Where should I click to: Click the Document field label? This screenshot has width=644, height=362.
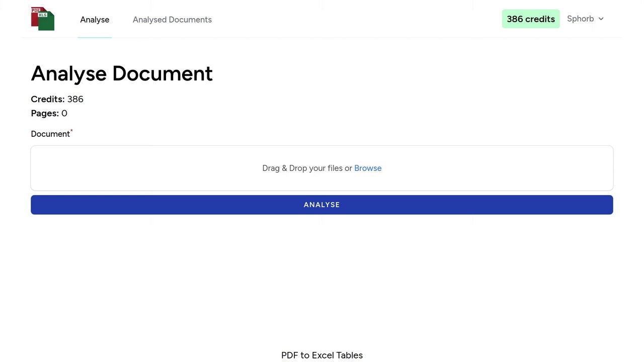(50, 134)
